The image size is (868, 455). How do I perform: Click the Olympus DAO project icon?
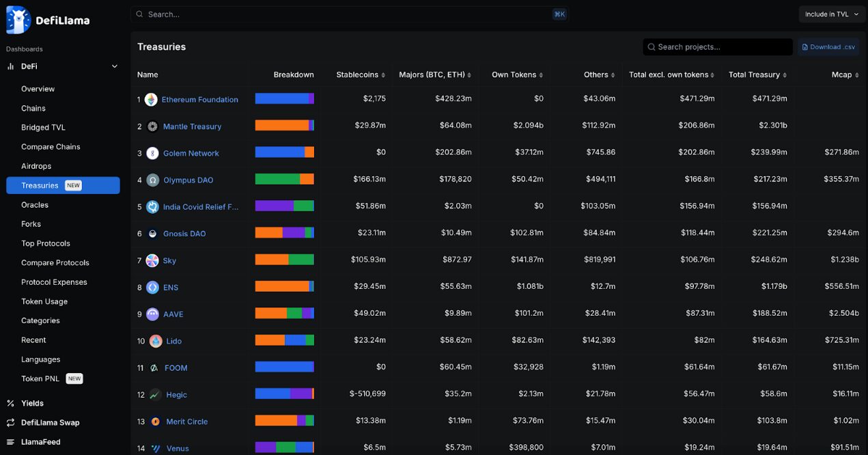152,180
